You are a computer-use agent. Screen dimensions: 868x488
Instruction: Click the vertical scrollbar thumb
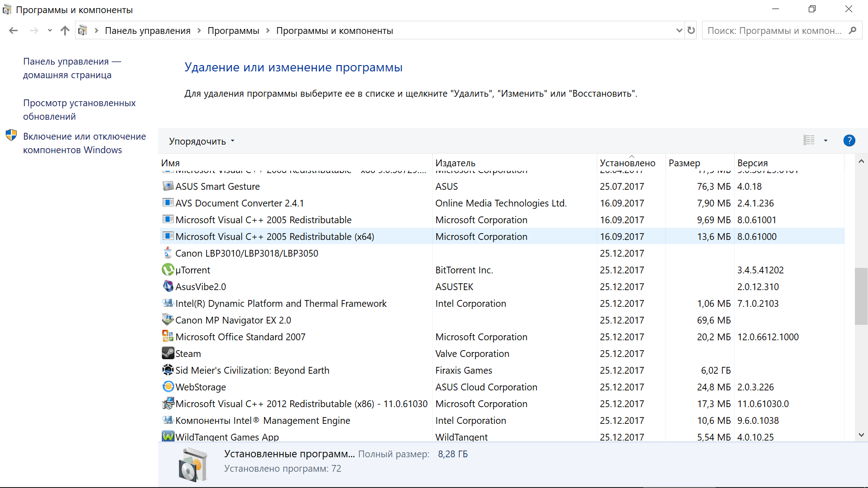861,296
